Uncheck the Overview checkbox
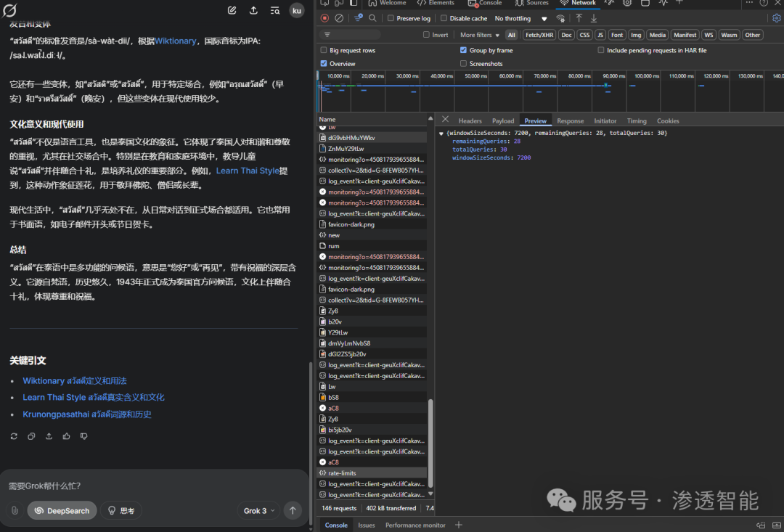The image size is (784, 532). point(324,63)
